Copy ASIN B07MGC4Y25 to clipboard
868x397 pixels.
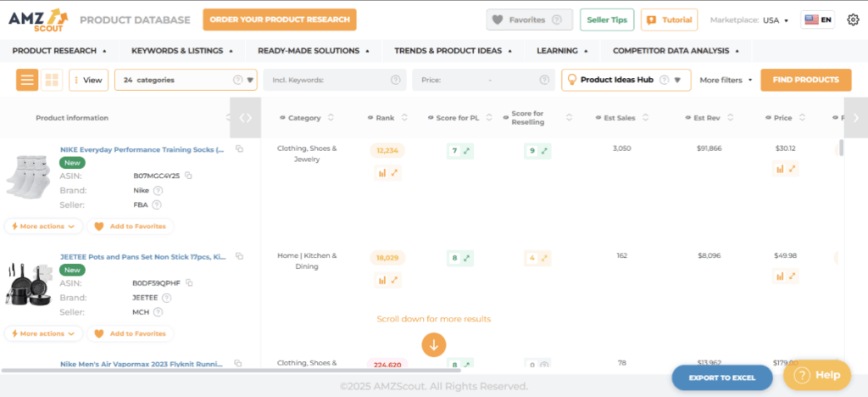click(x=188, y=176)
